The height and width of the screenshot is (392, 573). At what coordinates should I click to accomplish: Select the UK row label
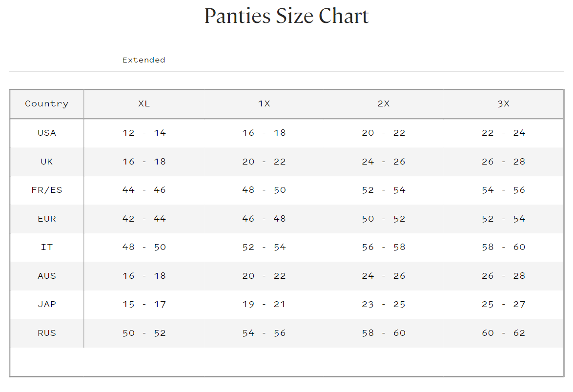47,162
